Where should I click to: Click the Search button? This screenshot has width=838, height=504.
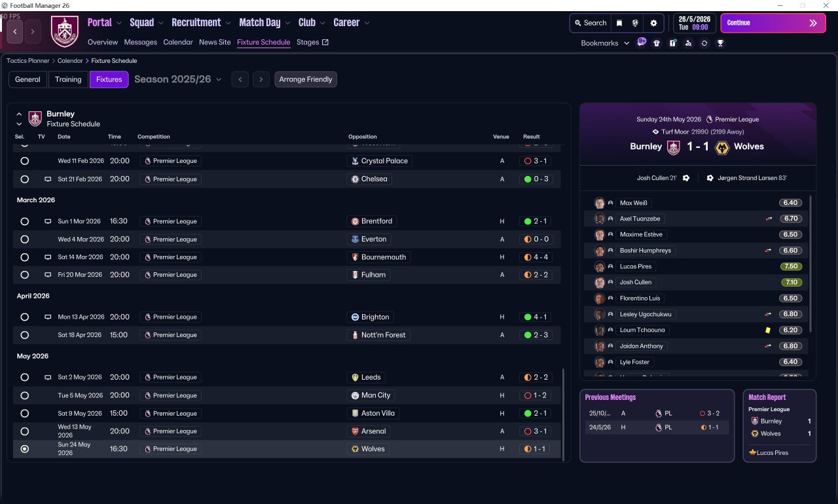(x=591, y=23)
